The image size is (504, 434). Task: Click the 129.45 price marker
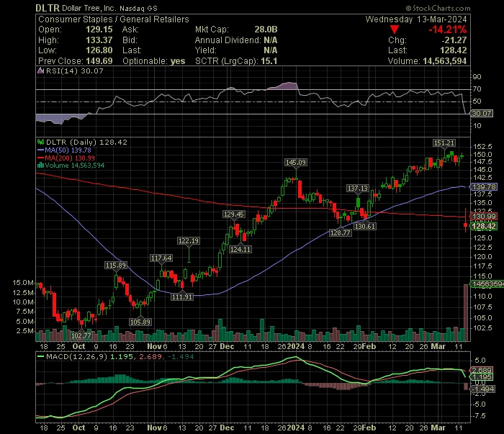(x=234, y=214)
